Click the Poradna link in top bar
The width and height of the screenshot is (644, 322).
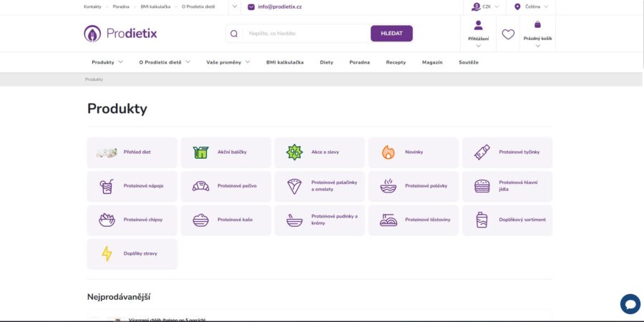tap(121, 7)
